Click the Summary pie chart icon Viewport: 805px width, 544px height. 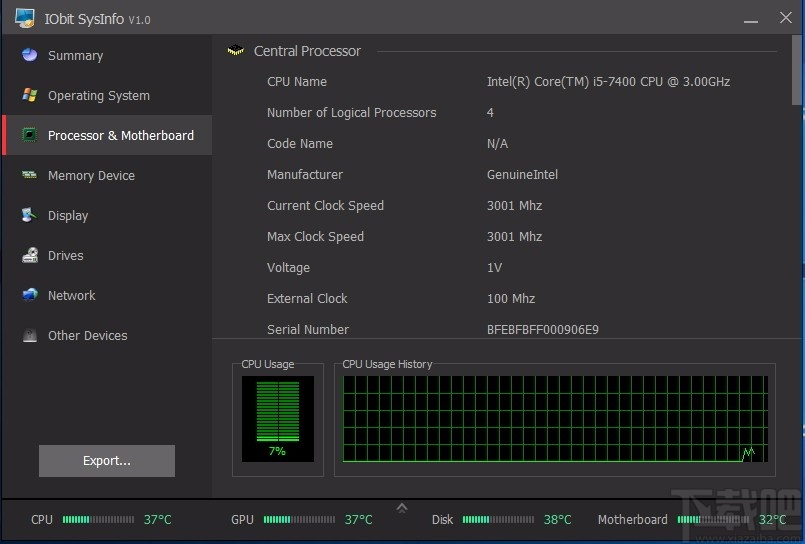pos(30,55)
